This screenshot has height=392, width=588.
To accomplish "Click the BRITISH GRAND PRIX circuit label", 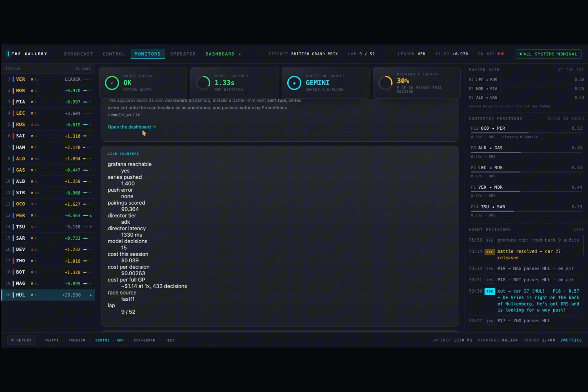I will coord(314,54).
